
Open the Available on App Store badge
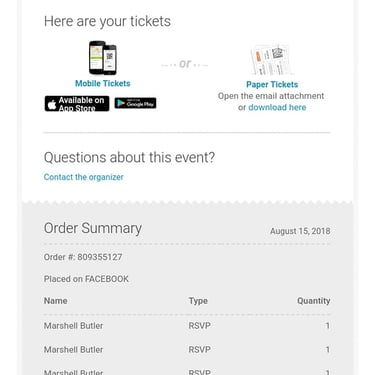pos(77,104)
